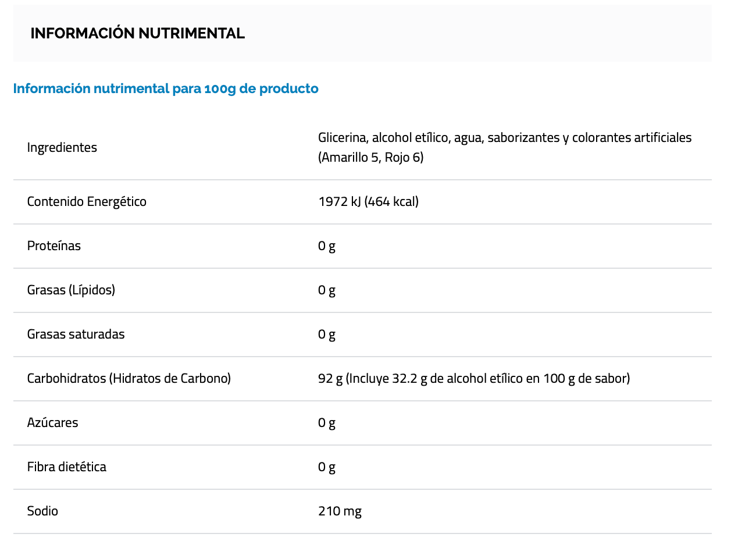This screenshot has height=555, width=756.
Task: Select the Carbohidratos (Hidratos de Carbono) label
Action: click(x=129, y=378)
